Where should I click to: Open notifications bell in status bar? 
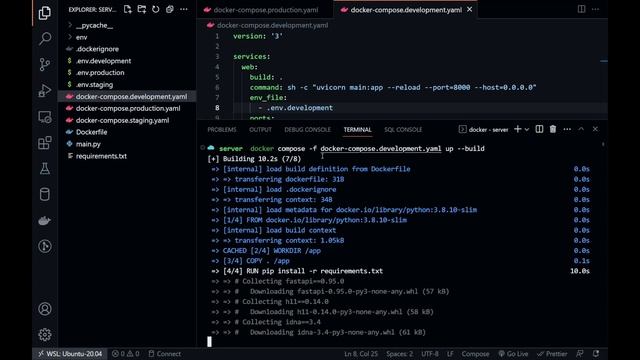tap(596, 354)
